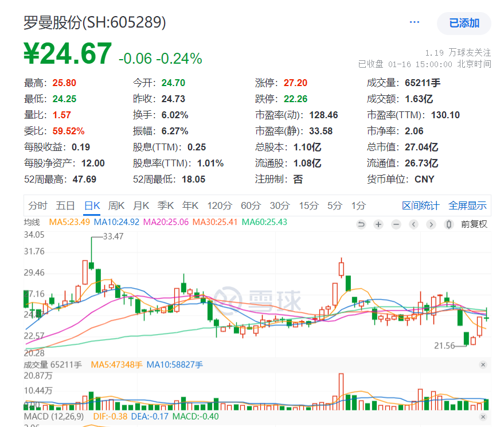Click the 1.19 万球友关注 follower count
The width and height of the screenshot is (504, 427).
click(458, 52)
